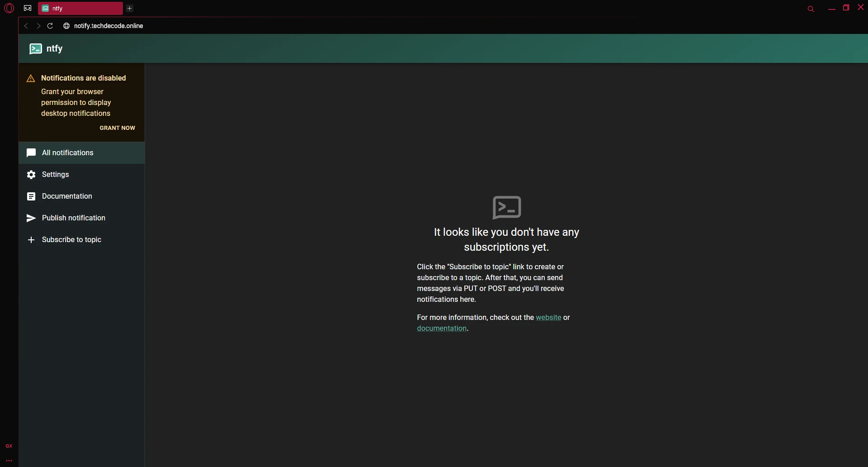Click the ntfy logo icon in header
The image size is (868, 467).
(x=36, y=48)
